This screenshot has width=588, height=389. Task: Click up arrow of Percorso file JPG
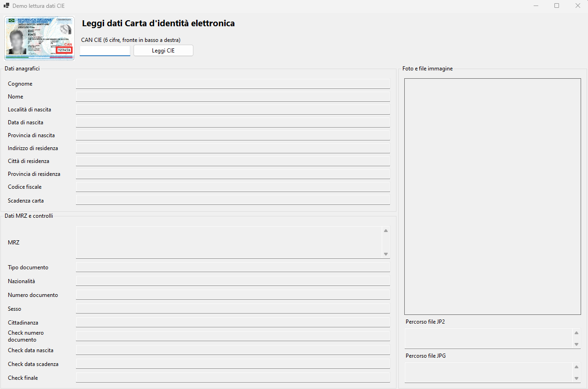576,367
